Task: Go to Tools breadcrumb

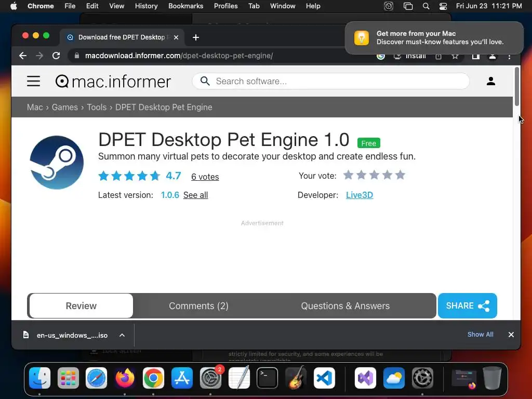Action: pos(97,107)
